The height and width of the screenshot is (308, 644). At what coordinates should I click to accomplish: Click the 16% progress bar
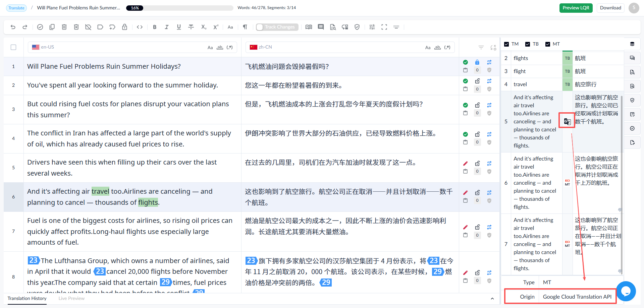pos(179,8)
